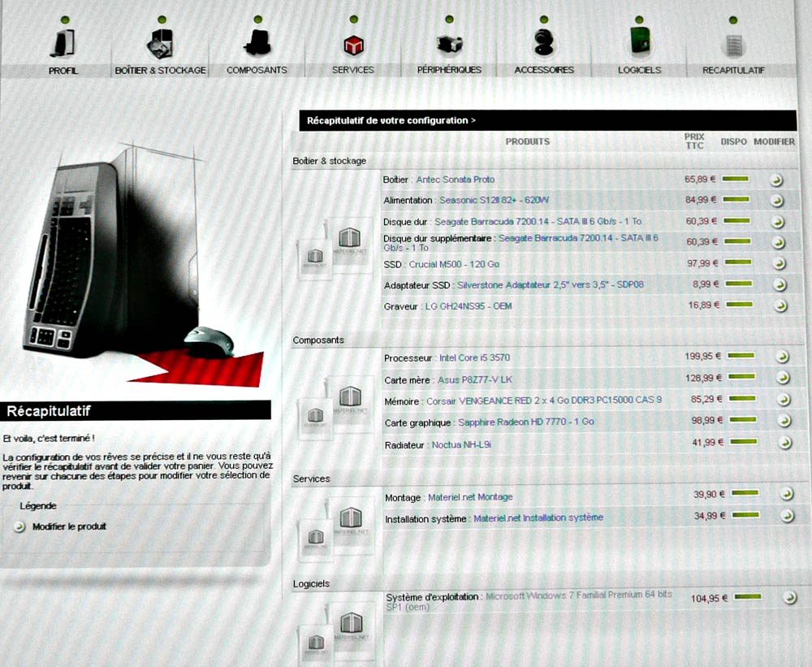This screenshot has height=667, width=812.
Task: Click the Logiciels section product thumbnail
Action: click(x=337, y=634)
